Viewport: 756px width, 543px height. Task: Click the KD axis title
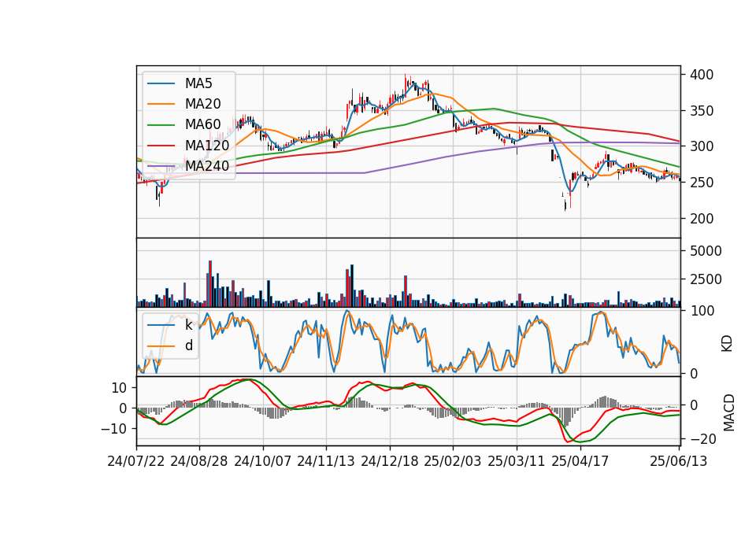click(727, 344)
